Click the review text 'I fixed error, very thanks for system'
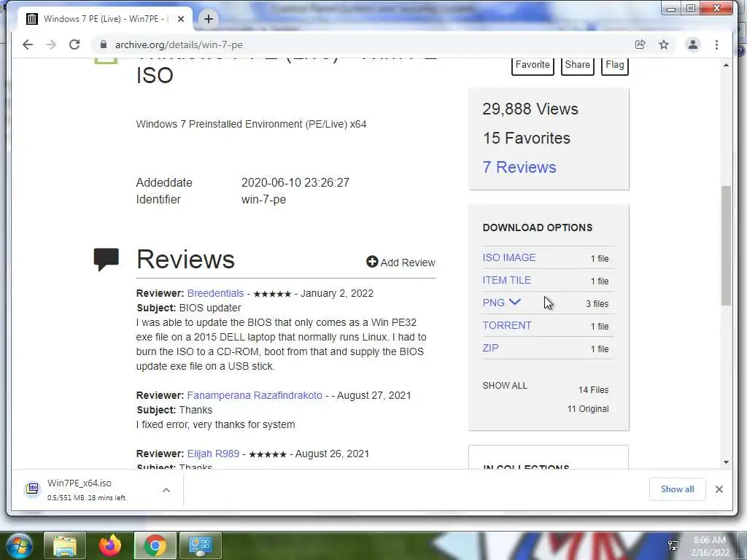747x560 pixels. pos(215,424)
